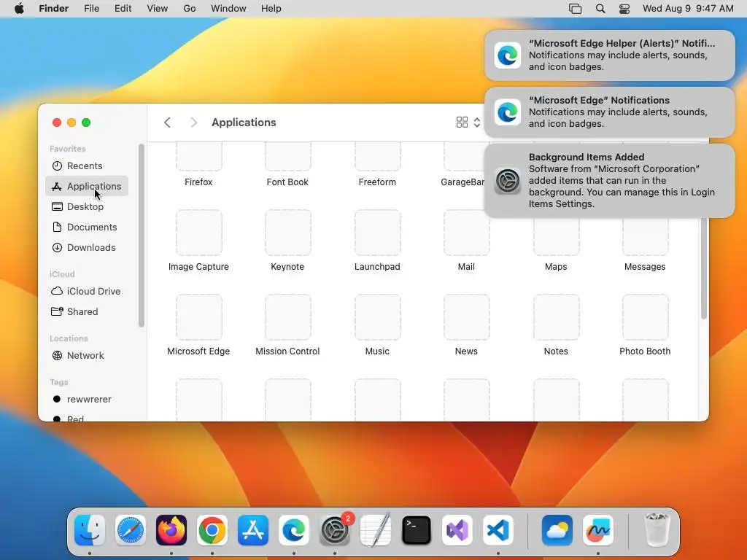
Task: Click the sidebar scrollbar
Action: [141, 236]
